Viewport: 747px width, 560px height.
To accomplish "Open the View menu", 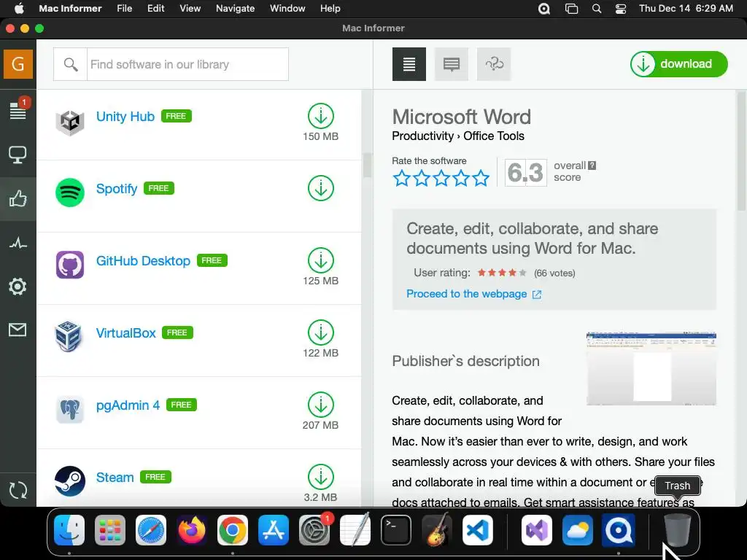I will pos(190,9).
